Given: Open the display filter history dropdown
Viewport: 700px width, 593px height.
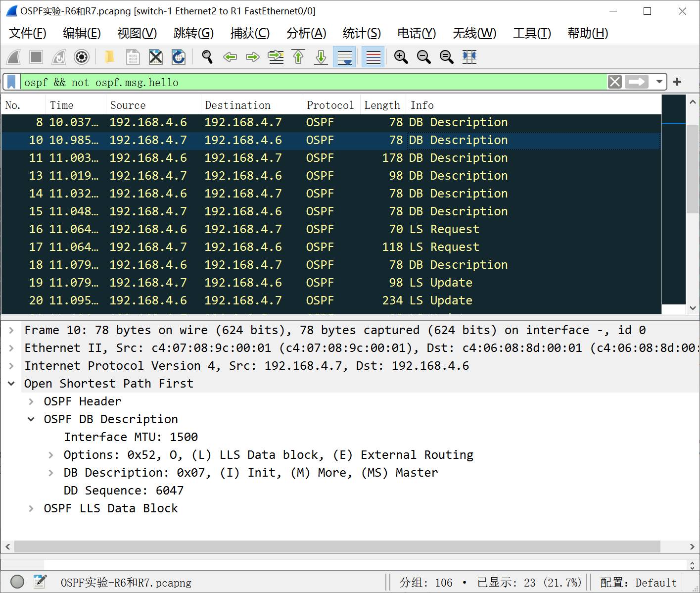Looking at the screenshot, I should [659, 82].
